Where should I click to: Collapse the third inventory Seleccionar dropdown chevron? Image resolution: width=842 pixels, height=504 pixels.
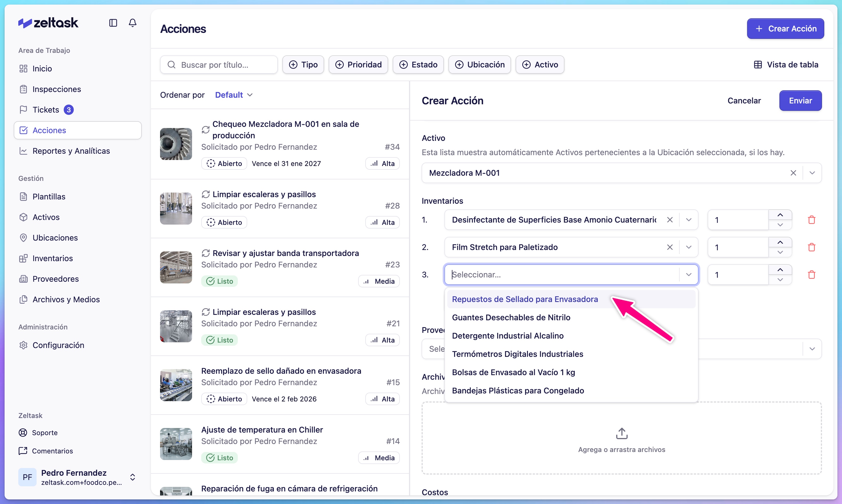click(x=689, y=274)
